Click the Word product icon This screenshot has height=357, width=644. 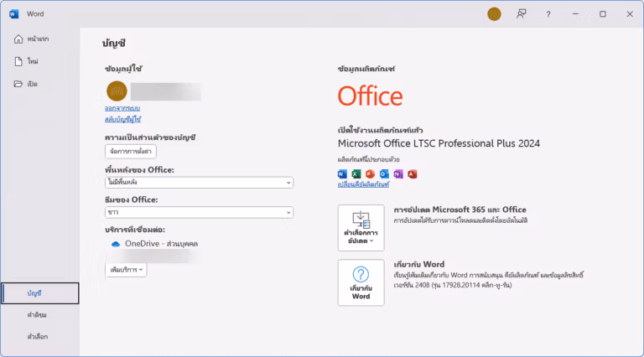click(x=342, y=174)
